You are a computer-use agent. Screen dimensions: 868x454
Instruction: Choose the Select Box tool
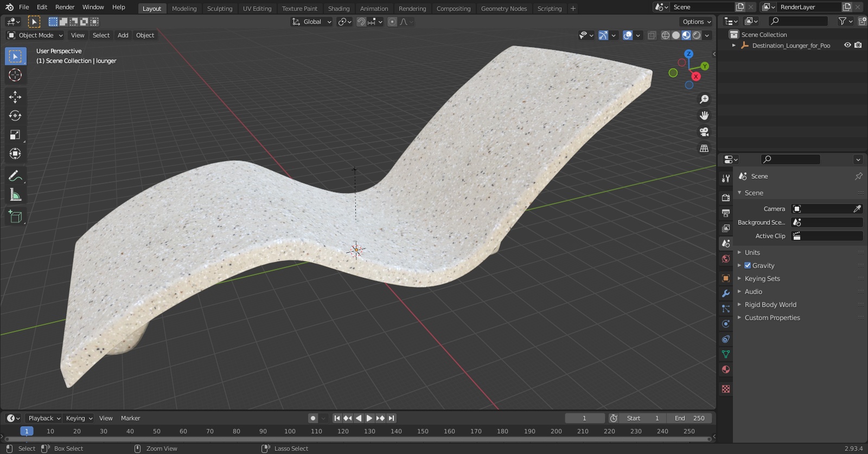(x=15, y=56)
